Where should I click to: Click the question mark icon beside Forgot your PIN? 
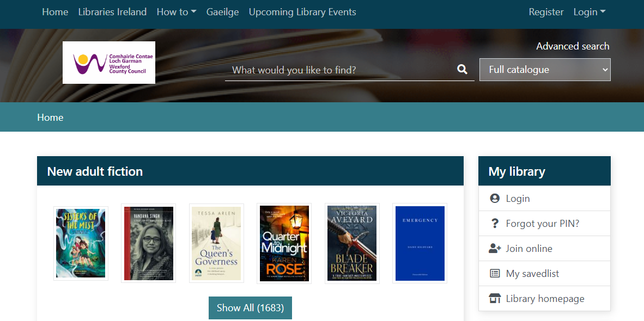coord(495,224)
